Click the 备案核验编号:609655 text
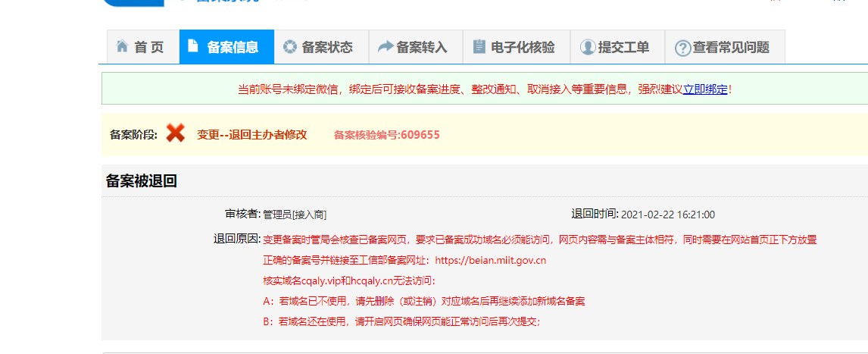This screenshot has width=868, height=354. pos(386,135)
